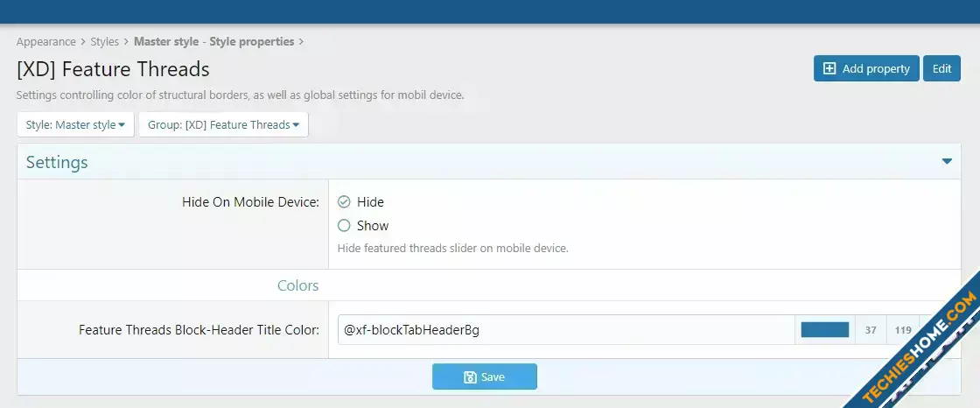980x408 pixels.
Task: Open the Group: [XD] Feature Threads dropdown
Action: [224, 124]
